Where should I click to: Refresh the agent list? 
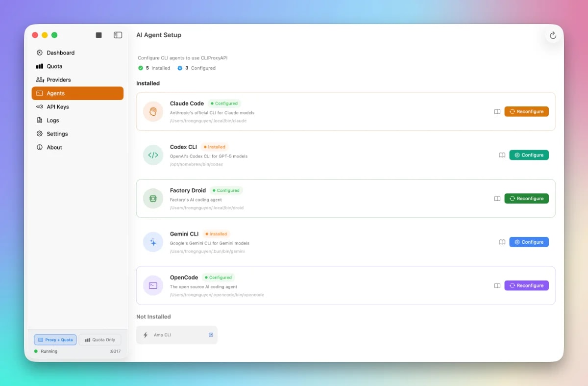[553, 35]
